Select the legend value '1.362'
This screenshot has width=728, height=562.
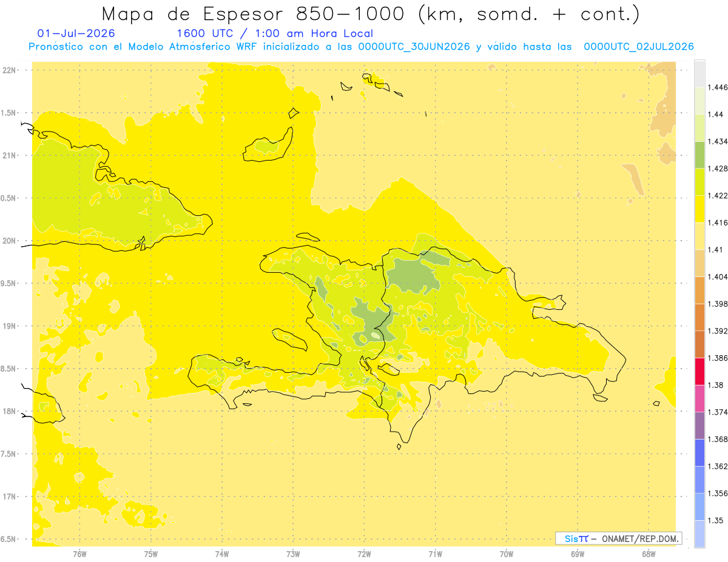[718, 466]
